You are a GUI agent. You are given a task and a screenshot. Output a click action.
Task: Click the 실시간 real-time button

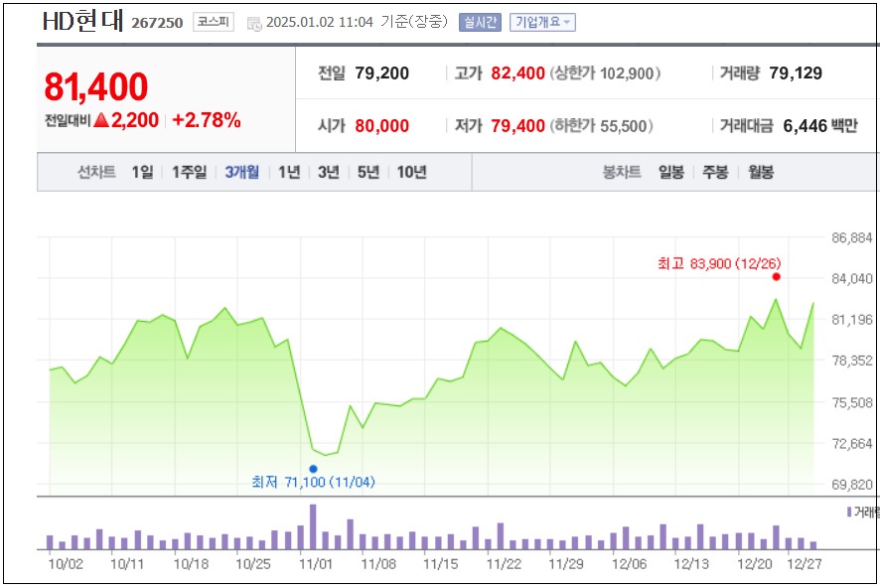[480, 23]
